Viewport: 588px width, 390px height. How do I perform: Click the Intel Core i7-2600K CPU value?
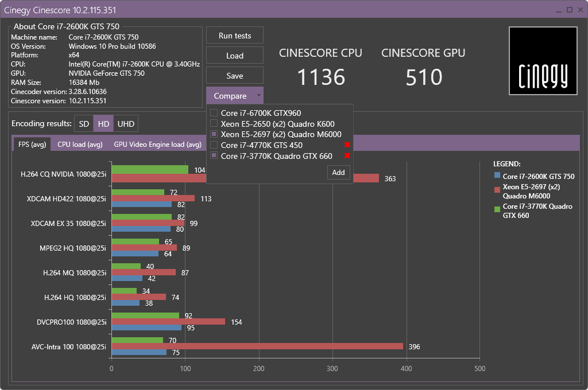point(134,64)
